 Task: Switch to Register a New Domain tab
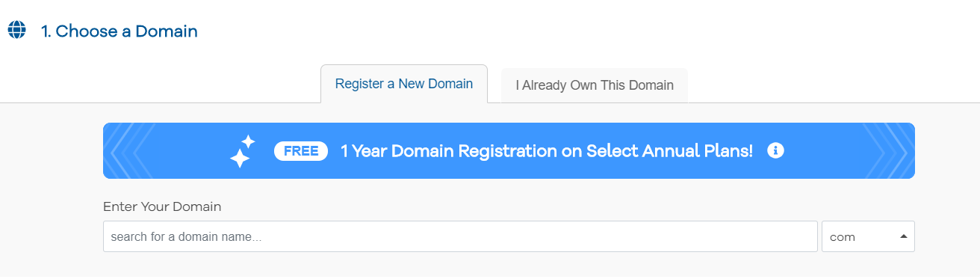(404, 84)
